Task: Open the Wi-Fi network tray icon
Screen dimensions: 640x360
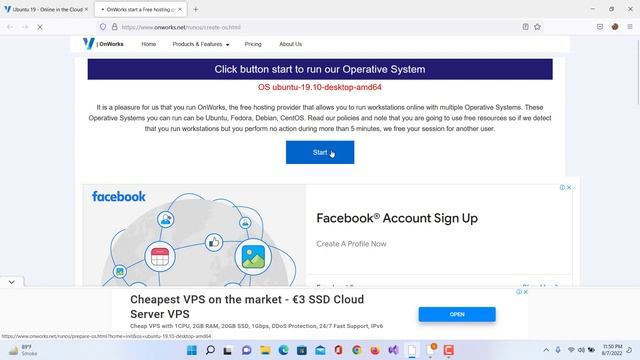Action: point(571,350)
